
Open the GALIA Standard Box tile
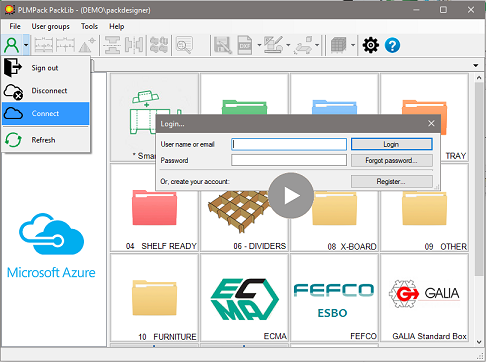(424, 297)
